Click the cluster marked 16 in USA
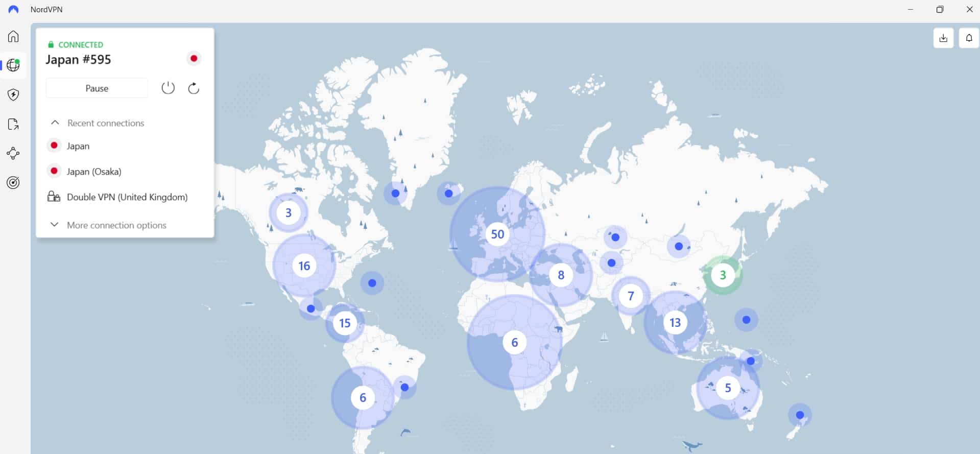The width and height of the screenshot is (980, 454). [304, 266]
